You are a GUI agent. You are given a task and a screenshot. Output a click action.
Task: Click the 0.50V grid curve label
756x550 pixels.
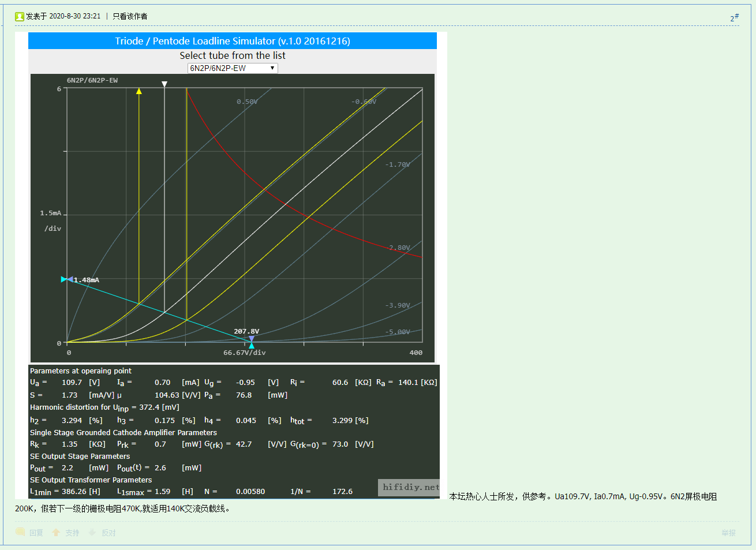click(x=247, y=102)
